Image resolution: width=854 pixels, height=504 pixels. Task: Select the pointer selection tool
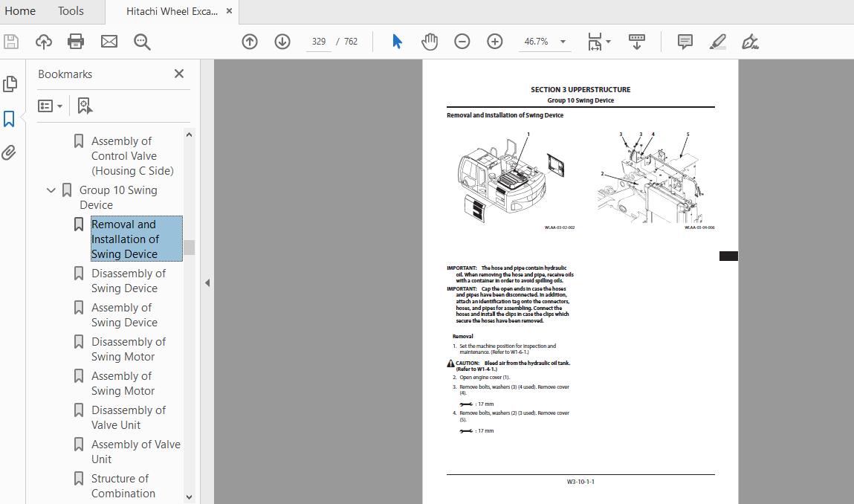(397, 42)
